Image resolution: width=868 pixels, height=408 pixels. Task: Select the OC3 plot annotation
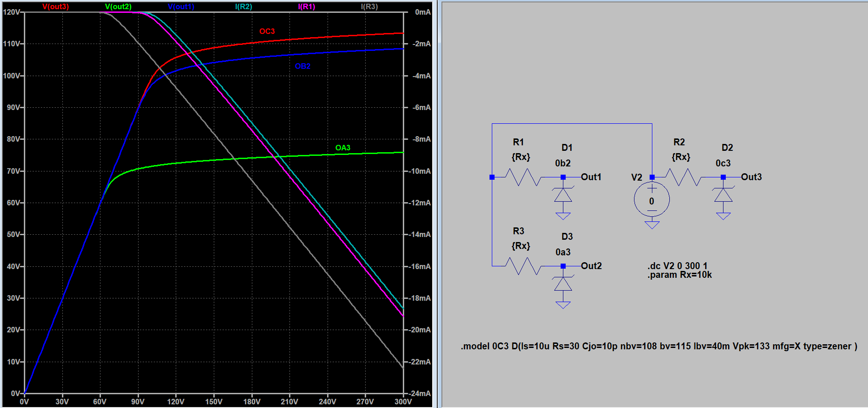pyautogui.click(x=267, y=31)
